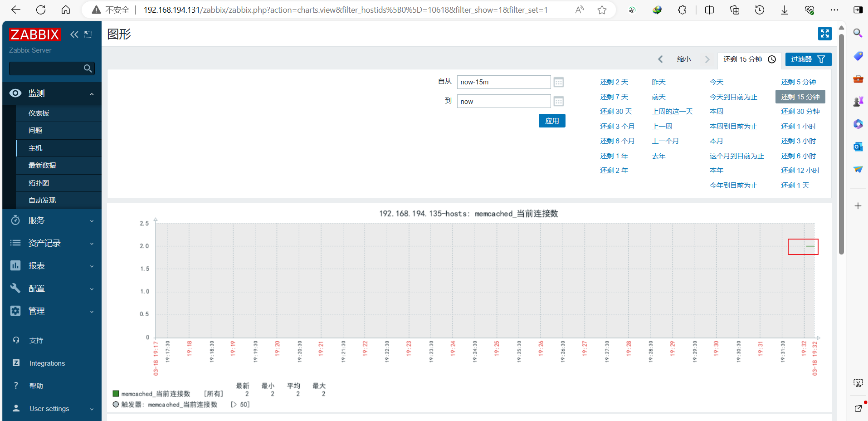Click the 自从 input field

click(504, 82)
